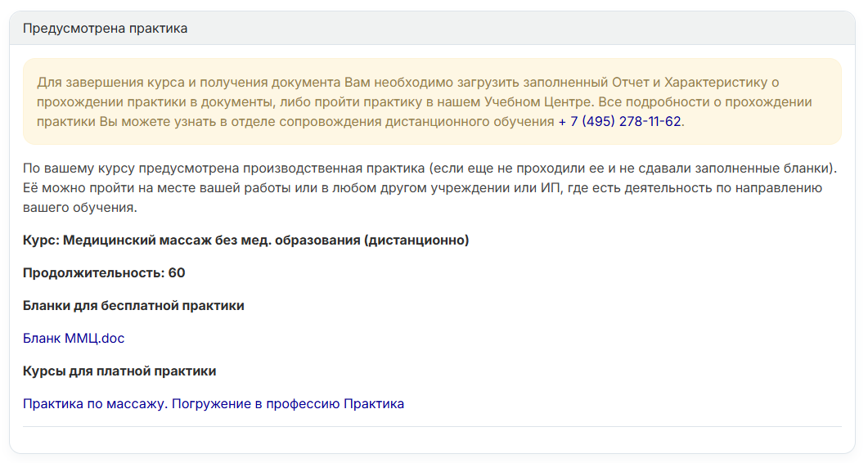This screenshot has width=868, height=463.
Task: Open the Бланк ММЦ.doc download link
Action: pos(74,339)
